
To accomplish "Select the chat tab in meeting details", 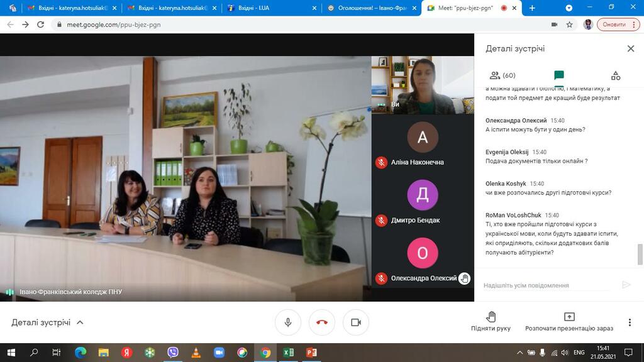I will (558, 75).
